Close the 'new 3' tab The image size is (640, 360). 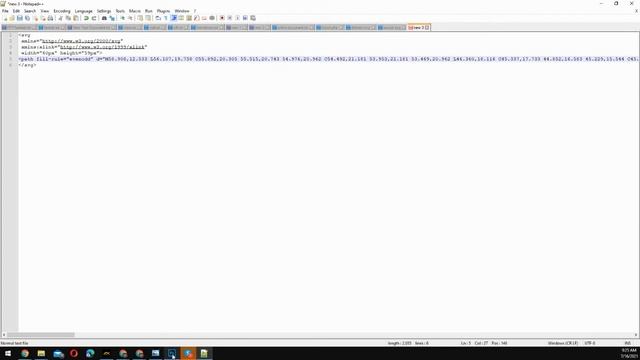coord(427,27)
